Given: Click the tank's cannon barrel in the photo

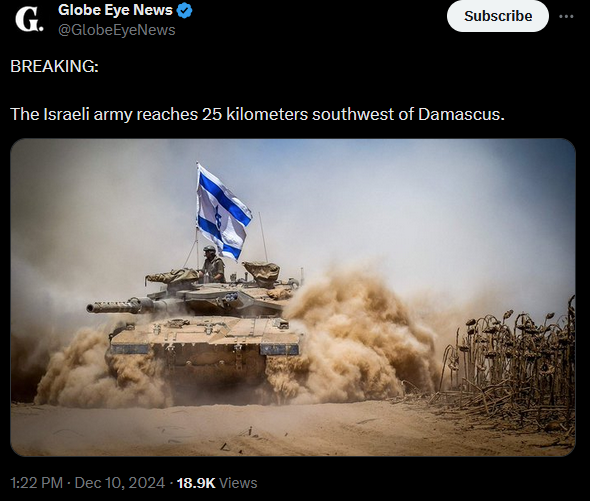Looking at the screenshot, I should point(120,306).
